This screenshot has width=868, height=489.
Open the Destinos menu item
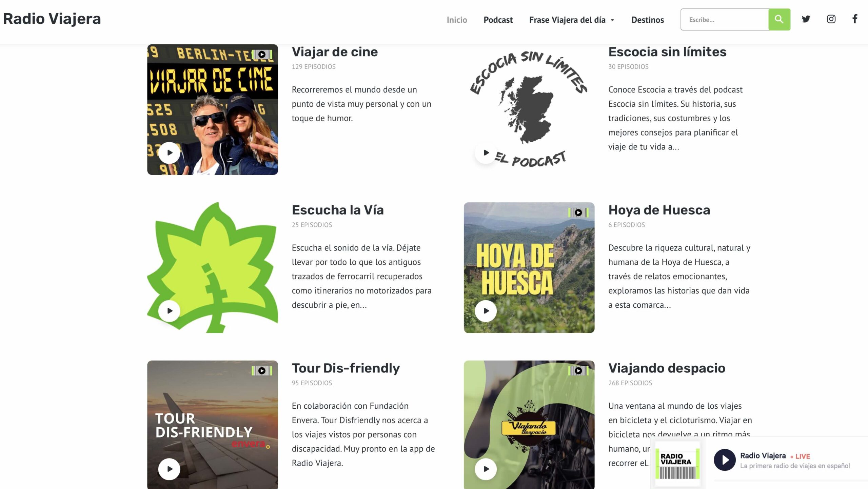(x=647, y=20)
